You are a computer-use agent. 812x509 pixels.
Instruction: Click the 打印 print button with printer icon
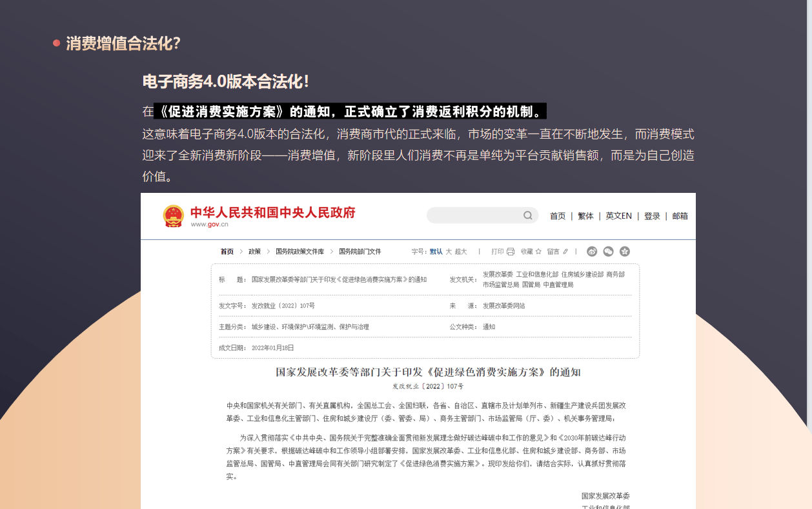click(503, 252)
